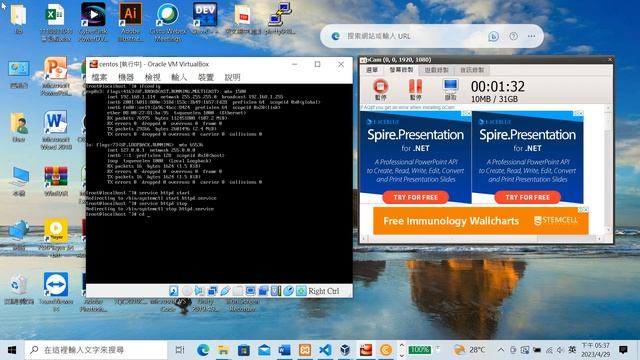Click the Edge widget URL search field

pyautogui.click(x=412, y=36)
